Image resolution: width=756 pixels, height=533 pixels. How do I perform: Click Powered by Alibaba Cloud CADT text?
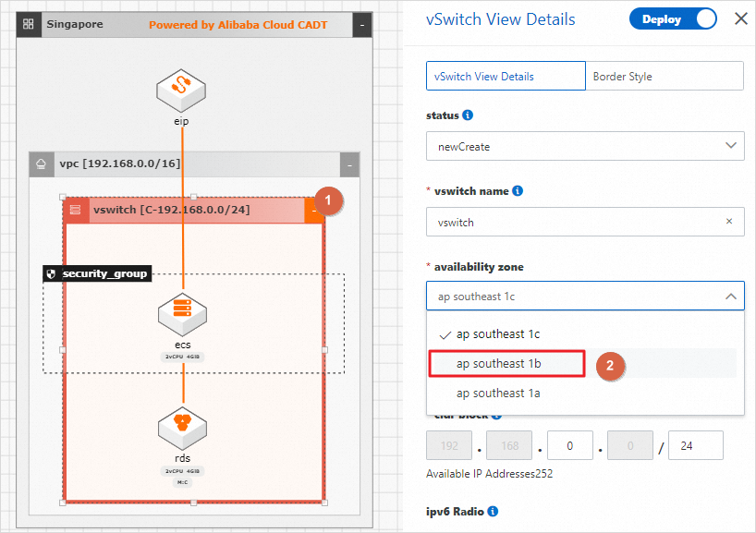pos(238,25)
